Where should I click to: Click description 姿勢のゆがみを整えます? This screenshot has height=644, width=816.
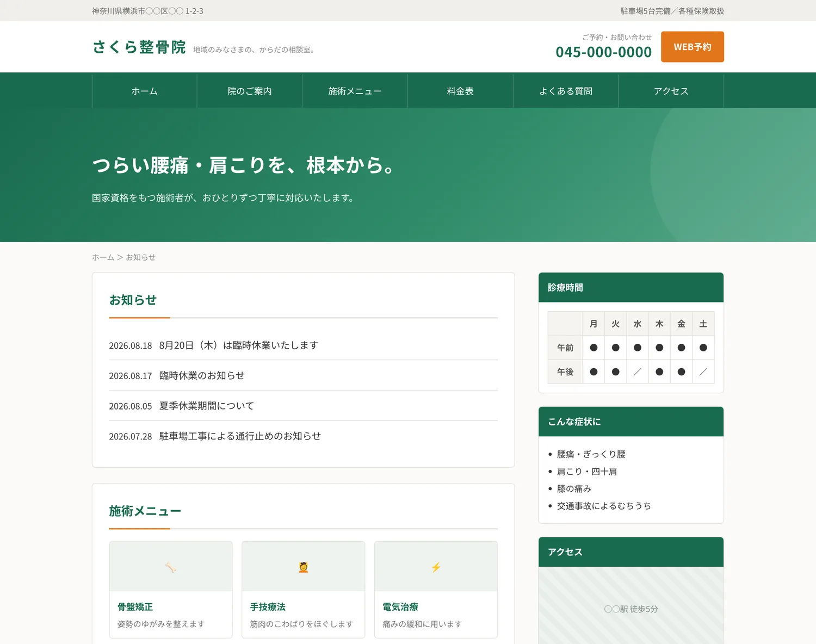point(161,624)
